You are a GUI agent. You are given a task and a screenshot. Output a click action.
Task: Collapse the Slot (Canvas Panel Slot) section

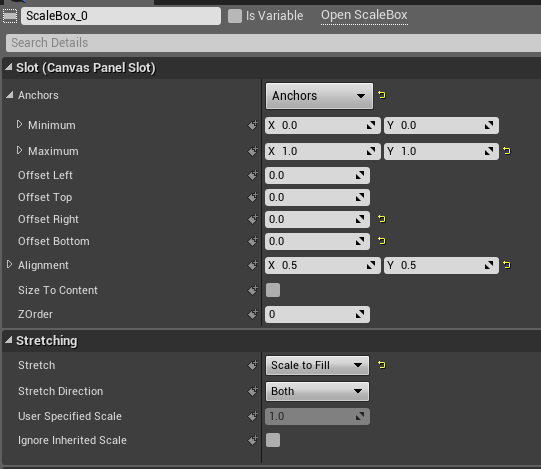pyautogui.click(x=9, y=67)
